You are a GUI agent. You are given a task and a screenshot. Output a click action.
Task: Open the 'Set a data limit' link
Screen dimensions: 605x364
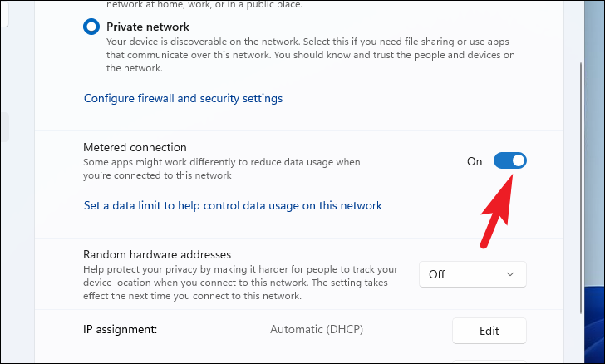point(233,205)
